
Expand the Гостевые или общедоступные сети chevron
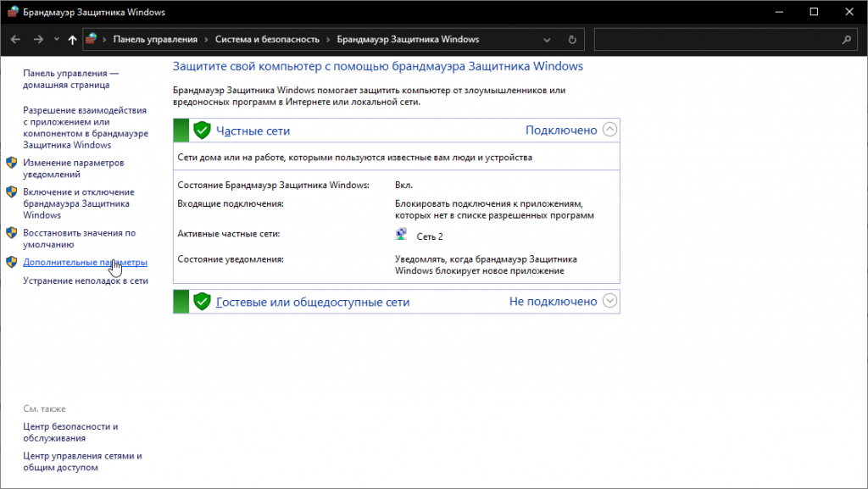tap(609, 301)
